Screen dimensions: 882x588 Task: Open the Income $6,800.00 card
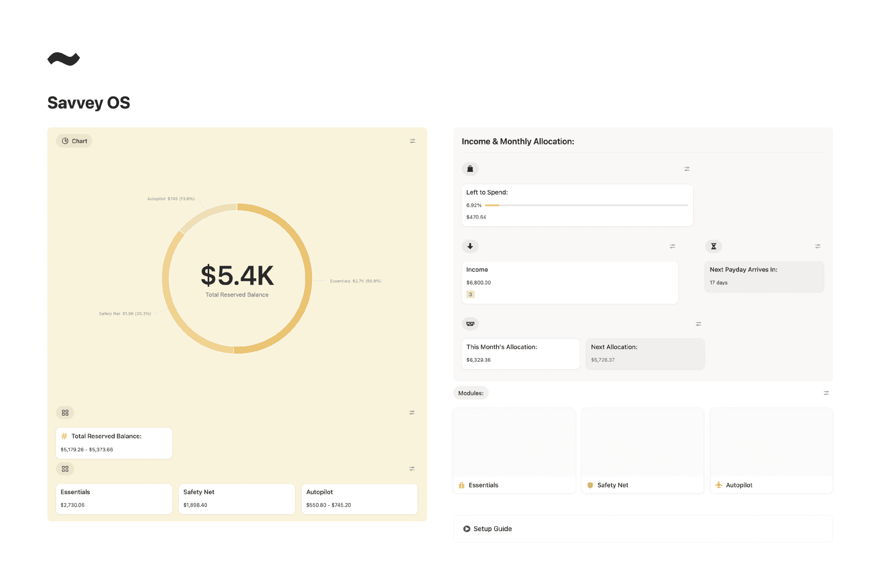(x=570, y=283)
